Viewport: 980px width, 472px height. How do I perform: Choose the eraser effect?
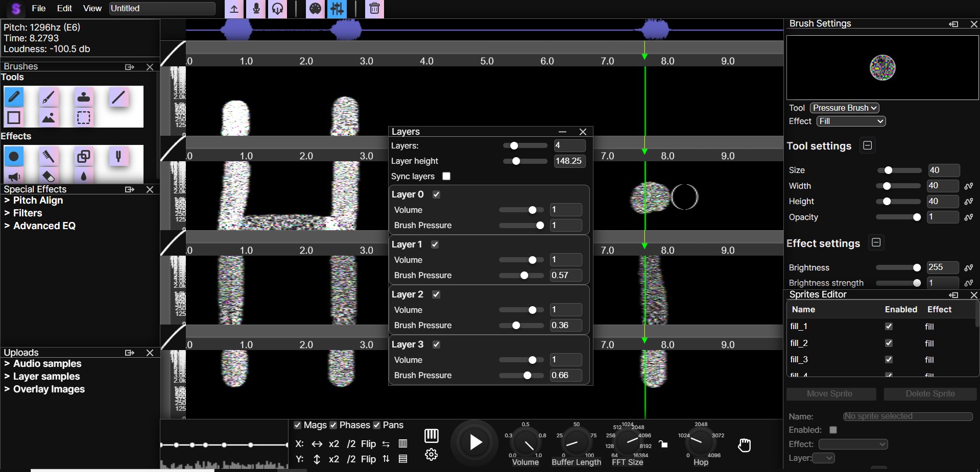(x=49, y=176)
